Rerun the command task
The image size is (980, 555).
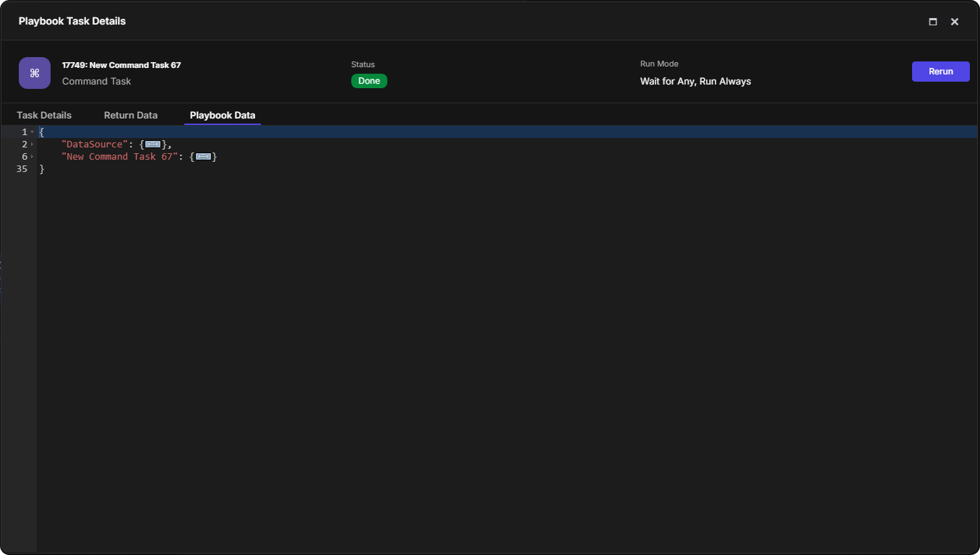pyautogui.click(x=941, y=72)
